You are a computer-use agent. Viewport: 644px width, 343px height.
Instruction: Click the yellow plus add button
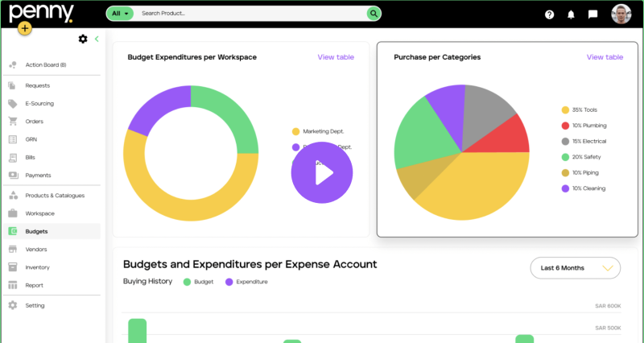click(x=25, y=28)
